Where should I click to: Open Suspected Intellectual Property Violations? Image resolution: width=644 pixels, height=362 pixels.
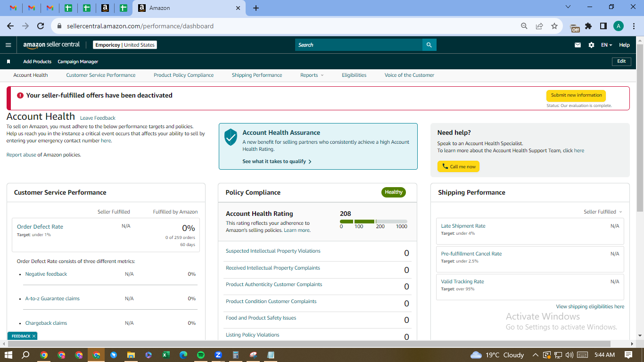273,251
